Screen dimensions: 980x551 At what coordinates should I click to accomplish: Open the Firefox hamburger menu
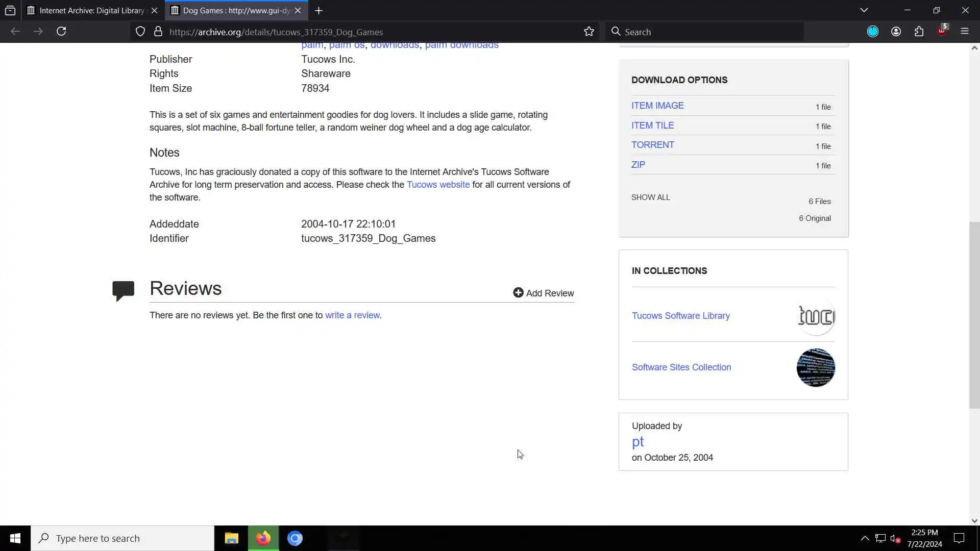point(964,32)
